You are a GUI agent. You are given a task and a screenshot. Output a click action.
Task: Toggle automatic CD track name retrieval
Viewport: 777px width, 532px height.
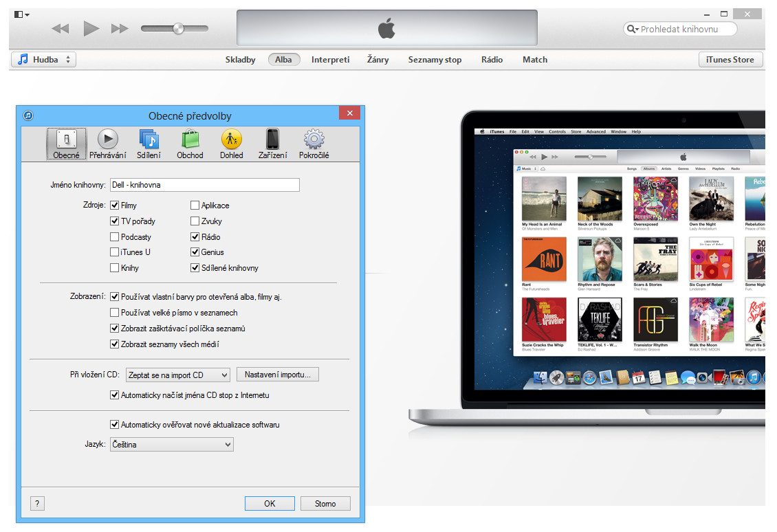click(114, 395)
